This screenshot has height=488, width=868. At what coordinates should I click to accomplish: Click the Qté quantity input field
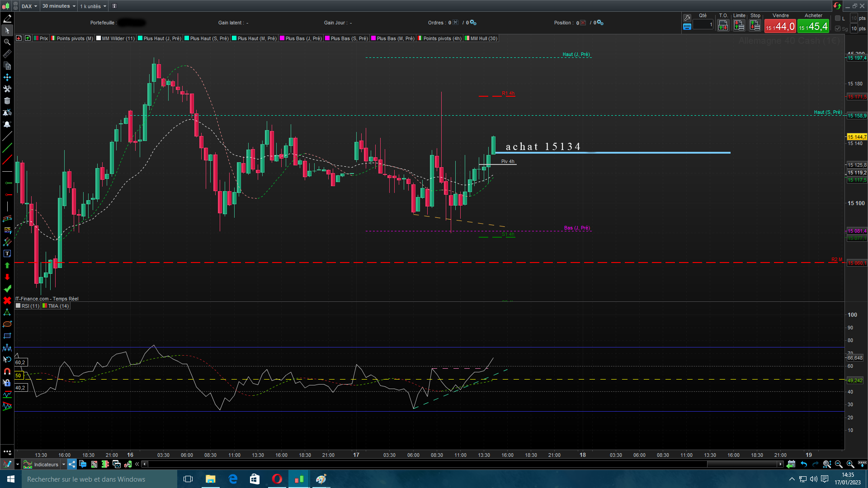pos(703,25)
